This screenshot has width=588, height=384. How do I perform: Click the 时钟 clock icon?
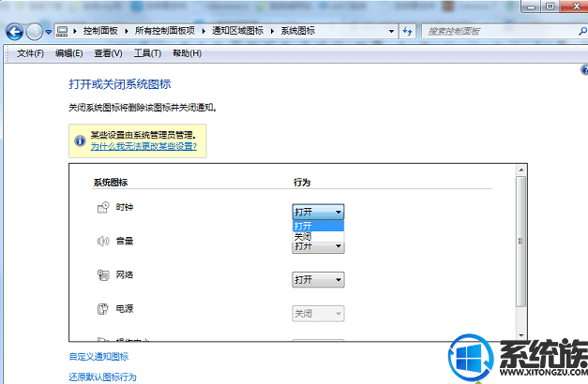(103, 208)
